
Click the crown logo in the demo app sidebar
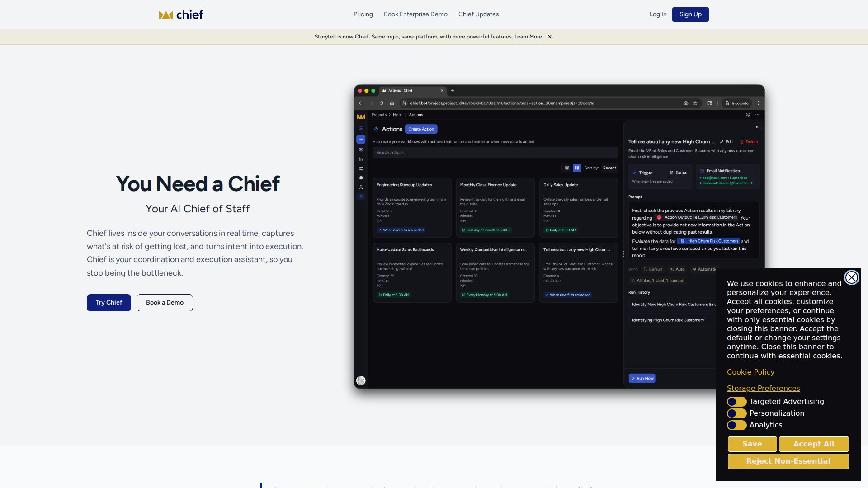361,117
